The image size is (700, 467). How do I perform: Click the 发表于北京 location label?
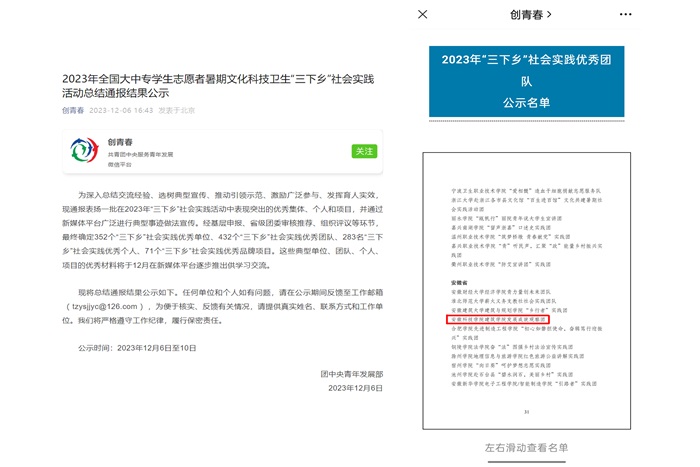pyautogui.click(x=178, y=111)
